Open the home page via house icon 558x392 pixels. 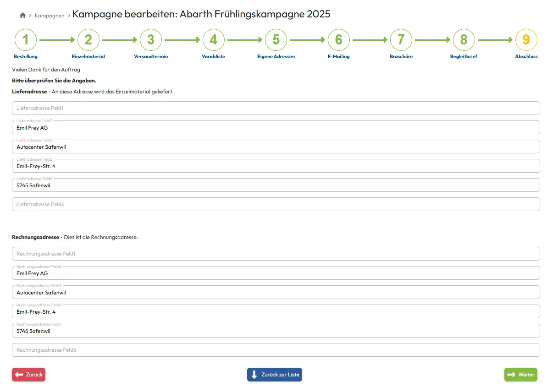click(23, 16)
